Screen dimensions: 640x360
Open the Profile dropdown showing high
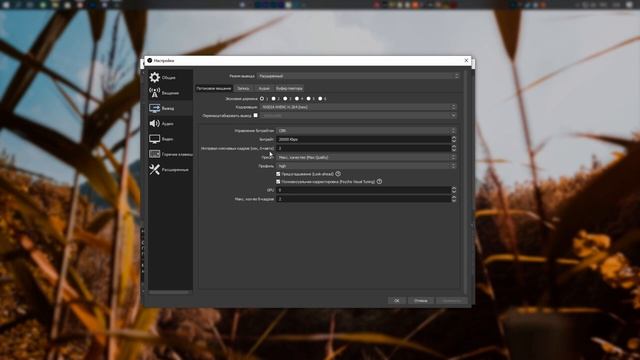[366, 166]
